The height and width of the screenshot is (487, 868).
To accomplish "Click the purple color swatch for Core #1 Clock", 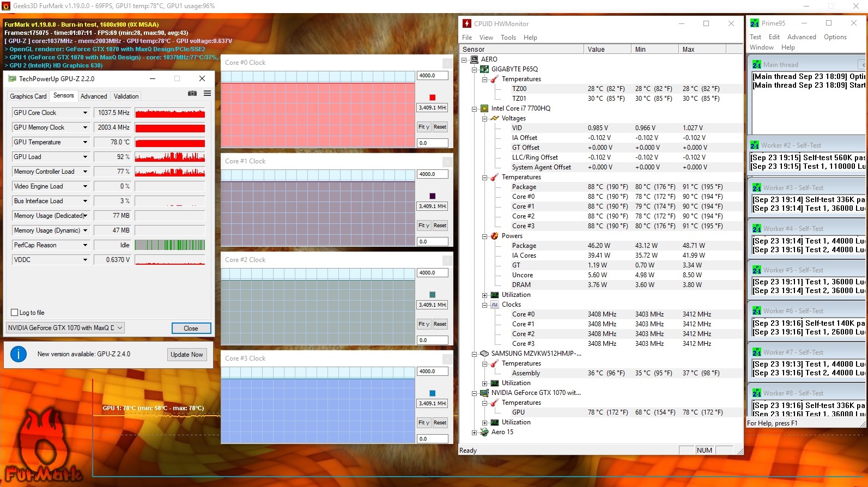I will pos(433,196).
